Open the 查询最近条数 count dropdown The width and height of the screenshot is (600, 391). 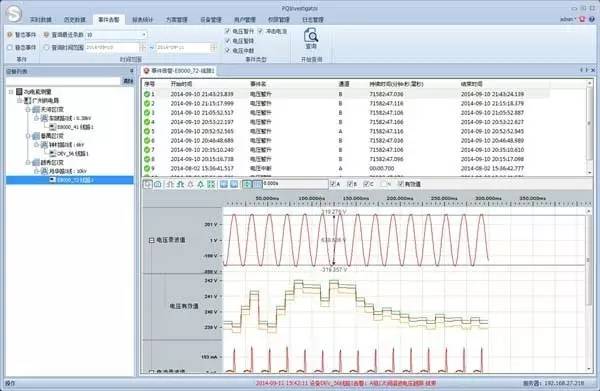coord(144,35)
